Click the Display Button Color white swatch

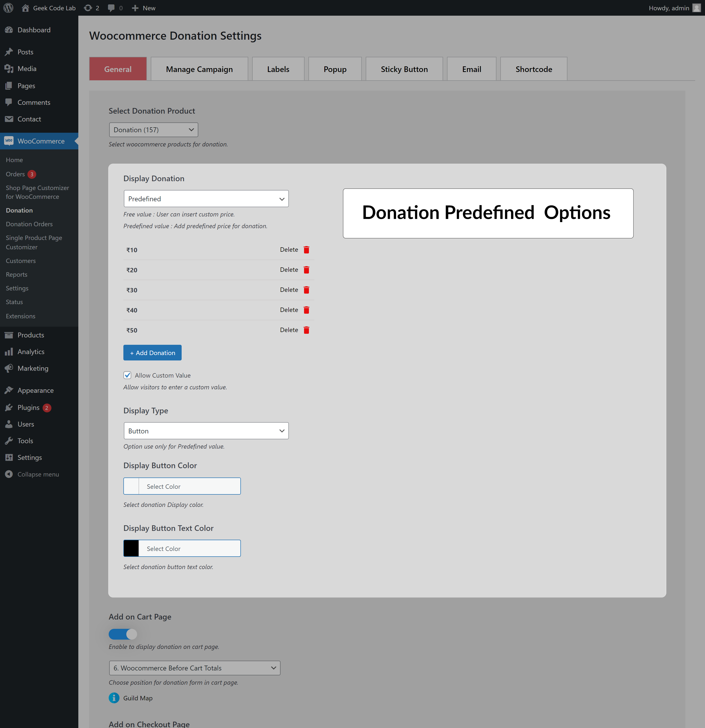(131, 486)
